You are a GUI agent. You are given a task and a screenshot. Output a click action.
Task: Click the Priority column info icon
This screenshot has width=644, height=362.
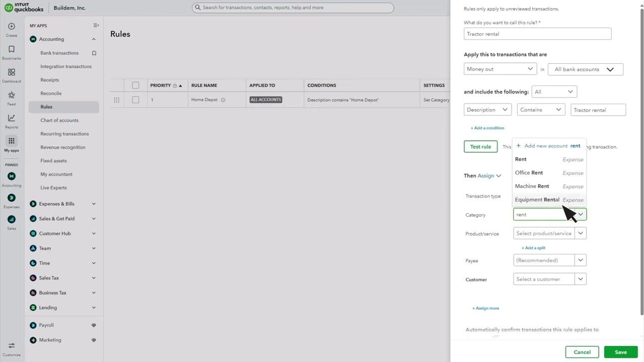[x=175, y=85]
